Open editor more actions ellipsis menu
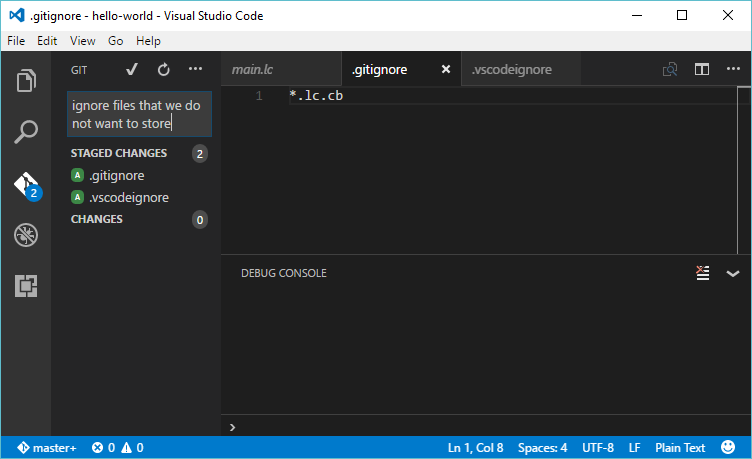The height and width of the screenshot is (459, 752). click(733, 69)
